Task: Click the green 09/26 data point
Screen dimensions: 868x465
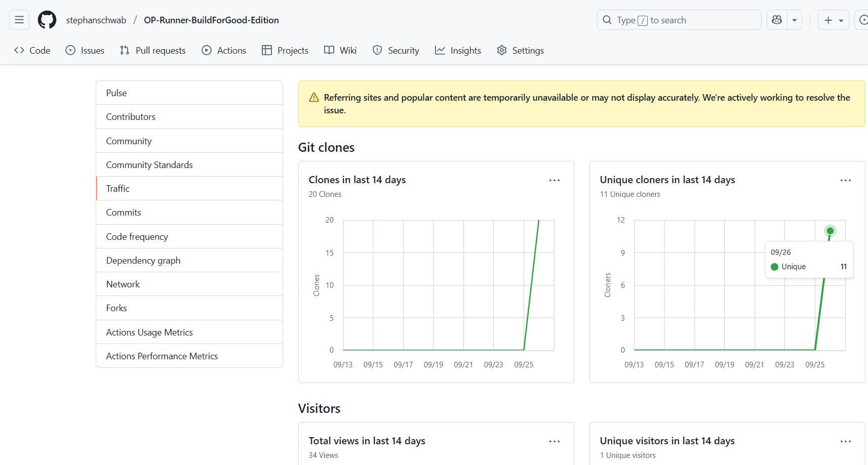Action: coord(830,231)
